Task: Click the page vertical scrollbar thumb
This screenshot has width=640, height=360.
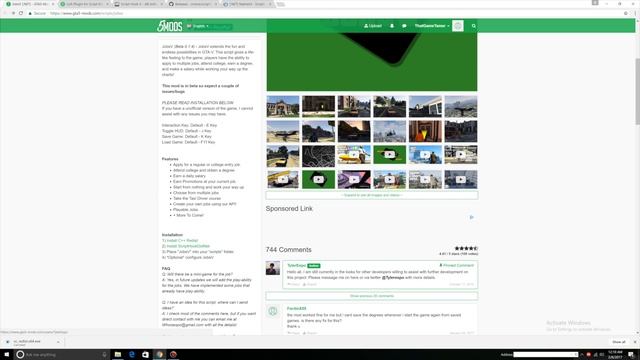Action: pyautogui.click(x=637, y=92)
